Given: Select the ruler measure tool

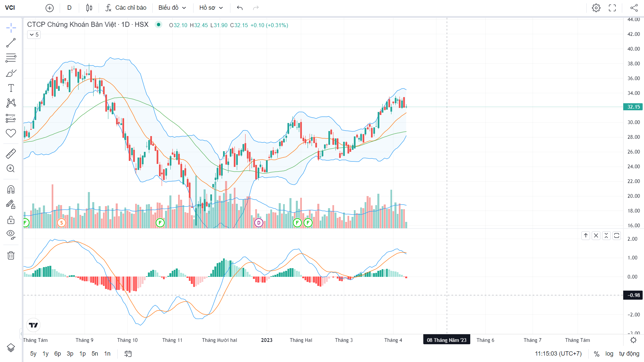Looking at the screenshot, I should tap(11, 154).
